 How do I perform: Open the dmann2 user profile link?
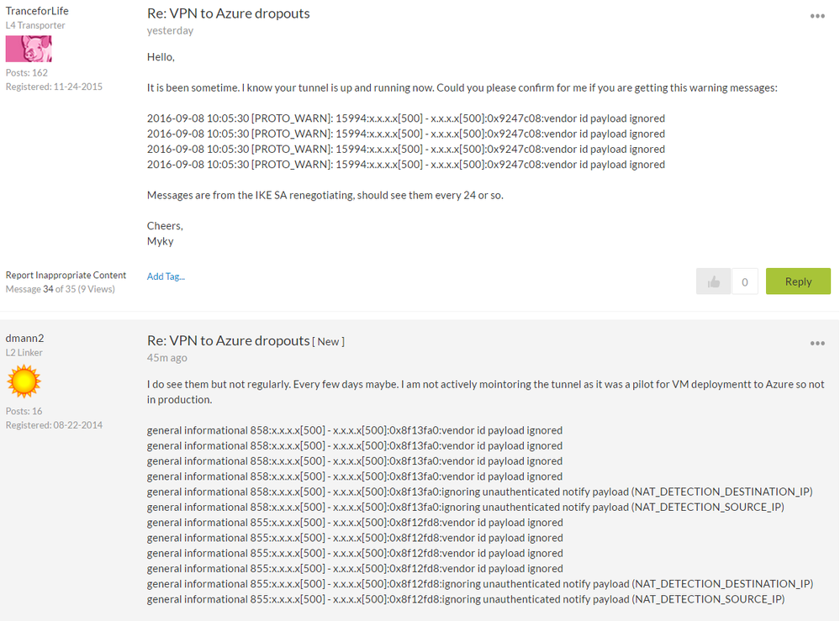tap(24, 338)
